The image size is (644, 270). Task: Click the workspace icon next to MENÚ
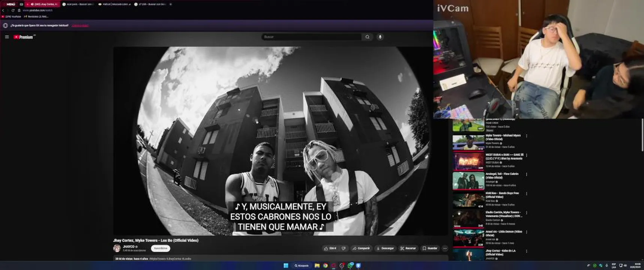(x=21, y=4)
